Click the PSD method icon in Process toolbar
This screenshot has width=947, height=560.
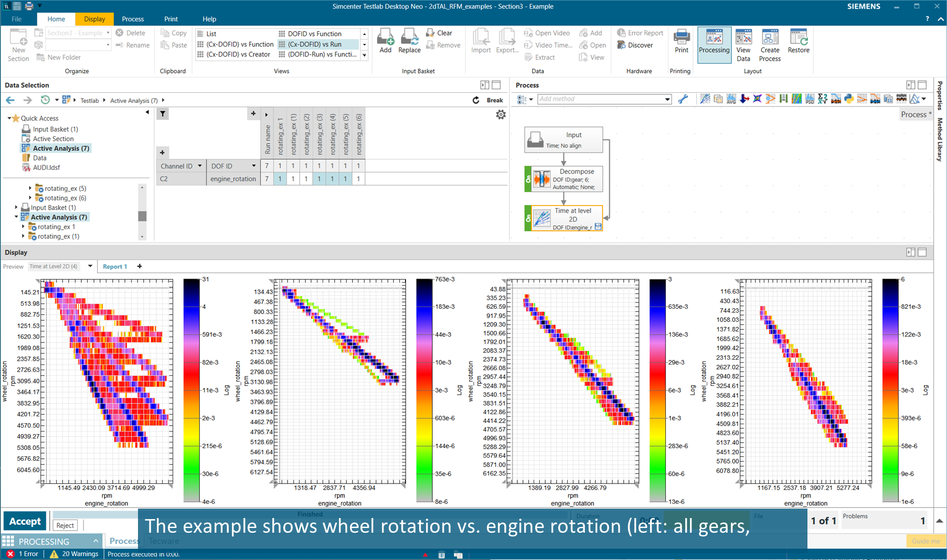click(809, 99)
